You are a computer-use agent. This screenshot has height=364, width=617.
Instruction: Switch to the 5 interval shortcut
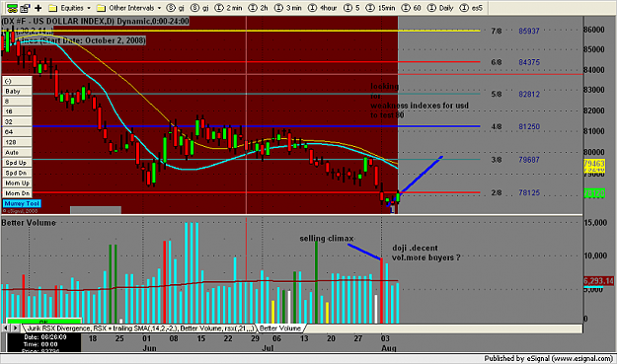351,8
